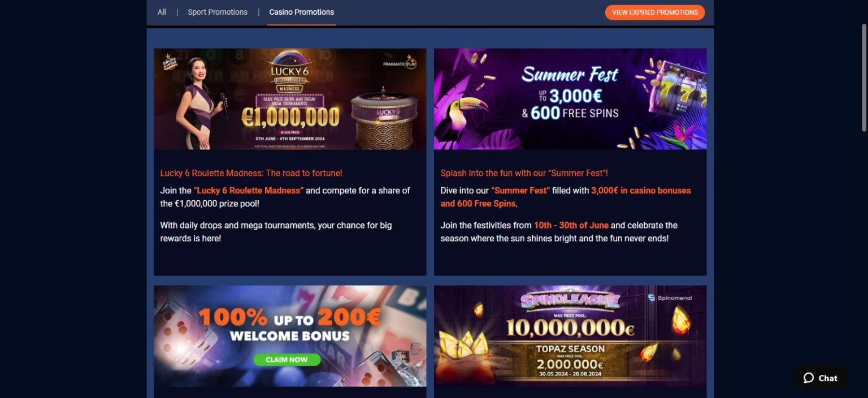The height and width of the screenshot is (398, 868).
Task: Click "Splash into the fun with our Summer Fest" title
Action: [524, 173]
